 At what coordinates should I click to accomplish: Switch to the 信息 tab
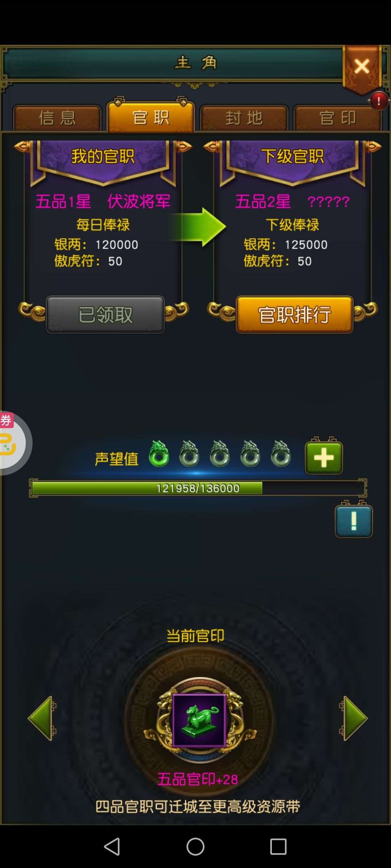pyautogui.click(x=57, y=118)
